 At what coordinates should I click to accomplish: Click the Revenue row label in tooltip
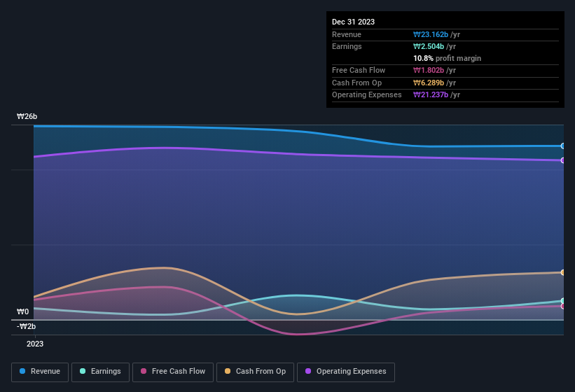(347, 34)
